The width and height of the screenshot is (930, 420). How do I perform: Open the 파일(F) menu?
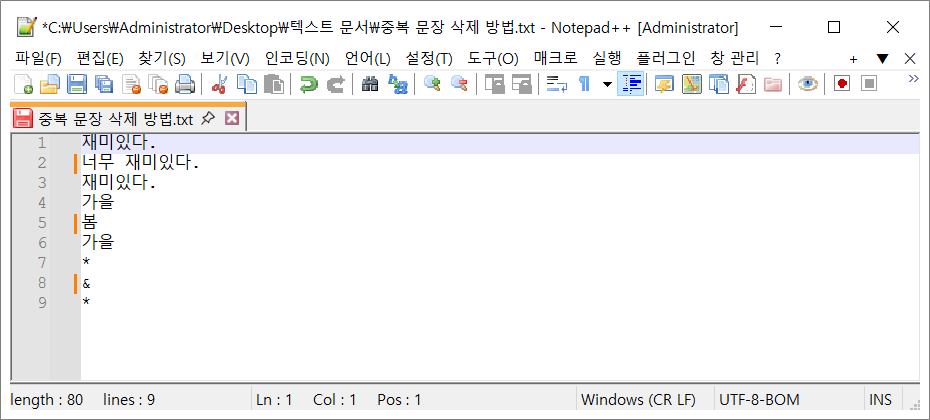pyautogui.click(x=39, y=58)
